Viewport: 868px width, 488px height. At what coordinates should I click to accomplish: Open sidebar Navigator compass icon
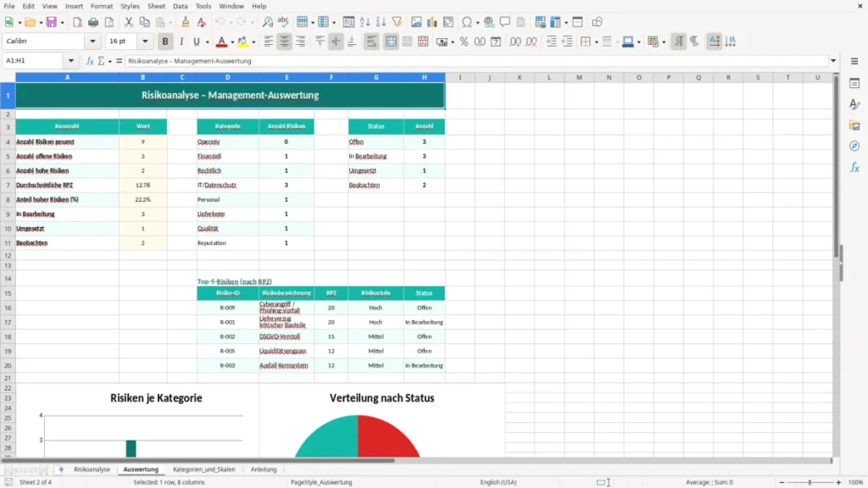[x=854, y=146]
